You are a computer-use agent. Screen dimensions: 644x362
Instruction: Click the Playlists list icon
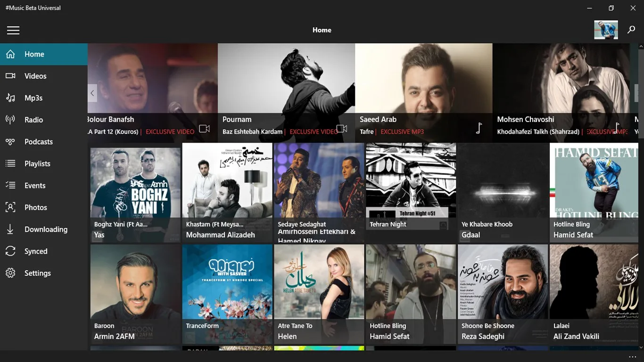(10, 164)
